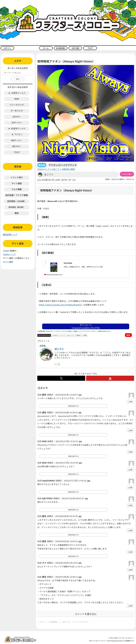Expand the アドオン sidebar category
Image resolution: width=136 pixels, height=644 pixels.
tap(17, 135)
